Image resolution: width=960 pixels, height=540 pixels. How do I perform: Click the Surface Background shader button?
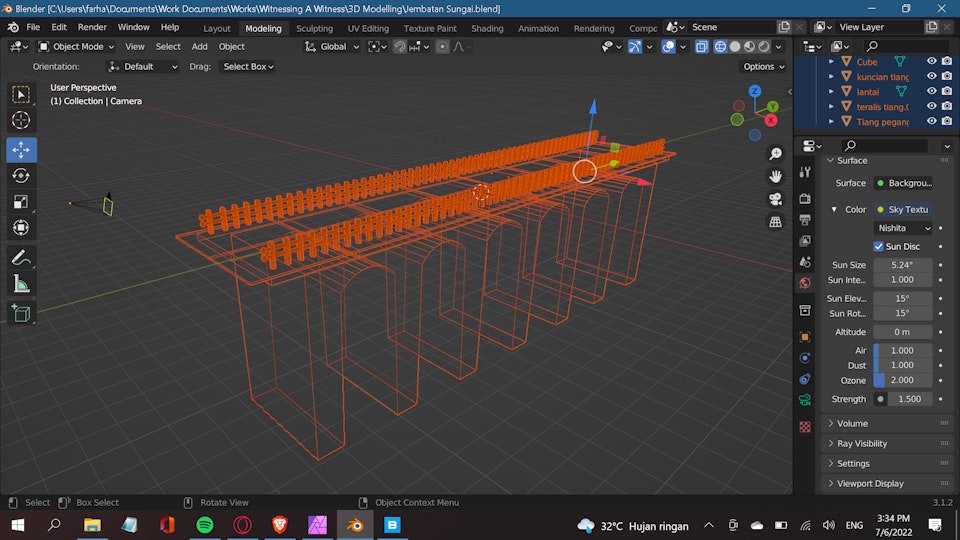point(904,183)
